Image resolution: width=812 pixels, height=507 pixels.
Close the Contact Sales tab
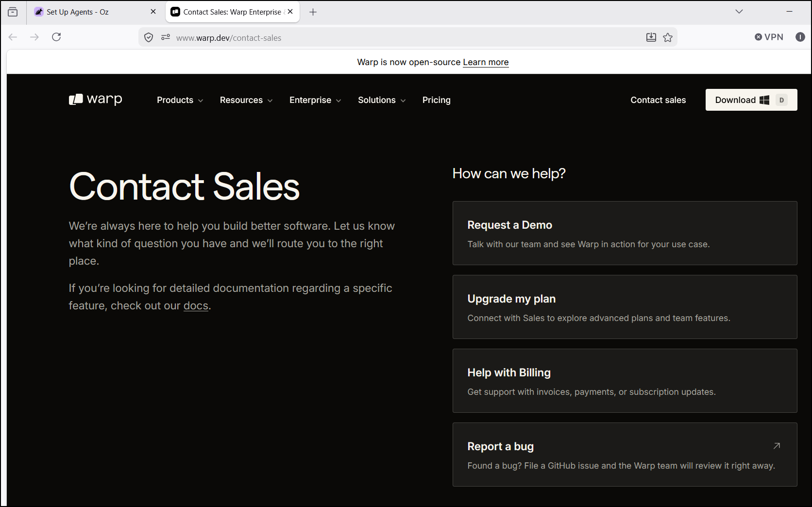pos(290,12)
